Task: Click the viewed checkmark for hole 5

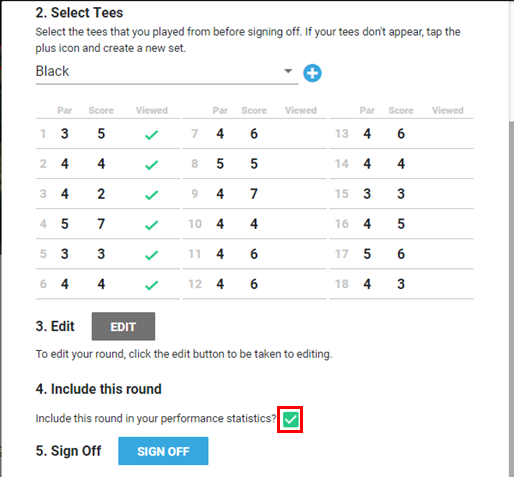Action: 151,255
